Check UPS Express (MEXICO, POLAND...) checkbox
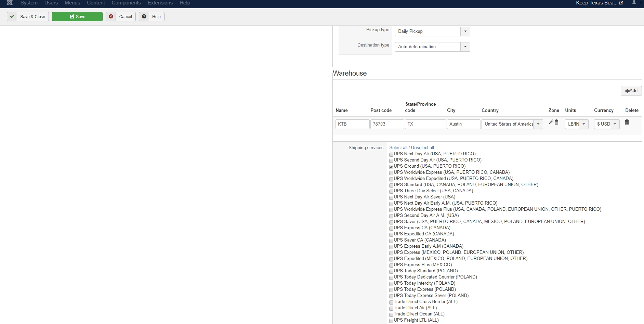644x324 pixels. click(391, 253)
